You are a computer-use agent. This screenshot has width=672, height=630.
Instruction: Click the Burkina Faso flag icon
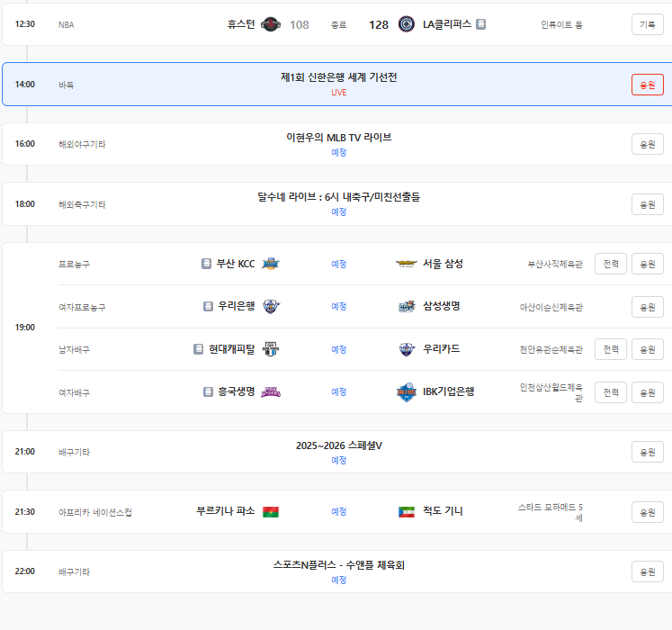[x=271, y=512]
